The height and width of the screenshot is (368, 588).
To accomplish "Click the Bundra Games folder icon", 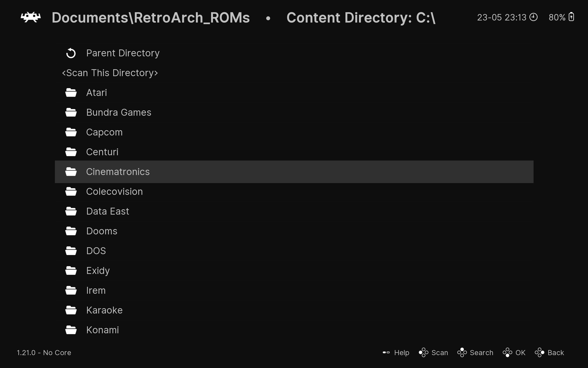I will [x=71, y=112].
